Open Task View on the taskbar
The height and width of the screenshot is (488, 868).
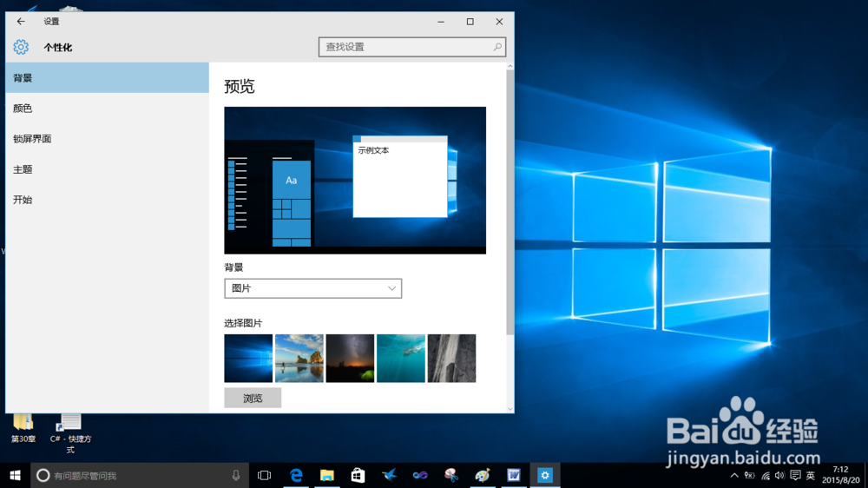[x=264, y=475]
